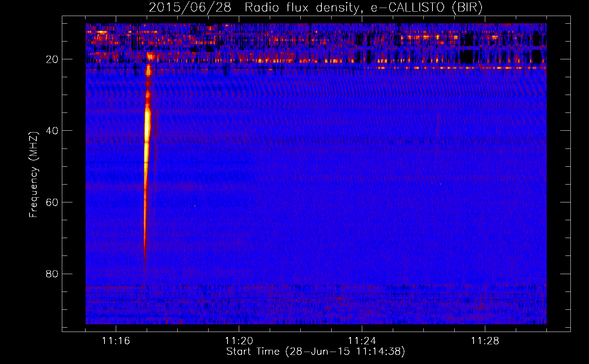Click the 'Start Time (28-Jun-15 11:14:38)' axis label
Viewport: 589px width, 364px height.
click(316, 352)
